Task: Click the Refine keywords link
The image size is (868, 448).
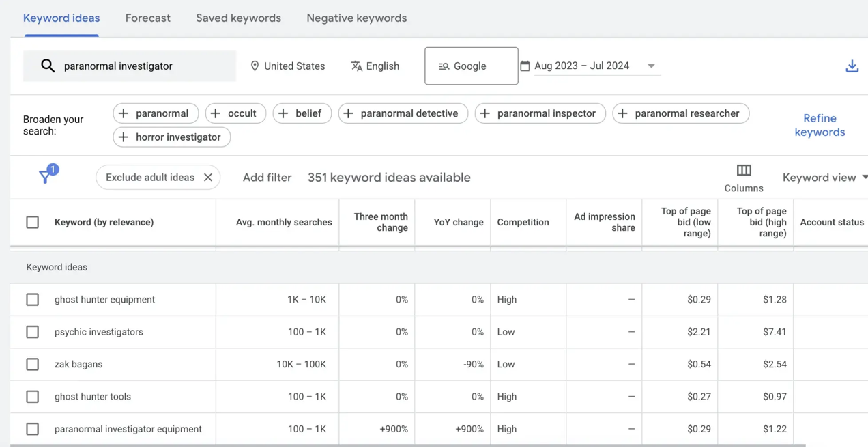Action: tap(820, 125)
